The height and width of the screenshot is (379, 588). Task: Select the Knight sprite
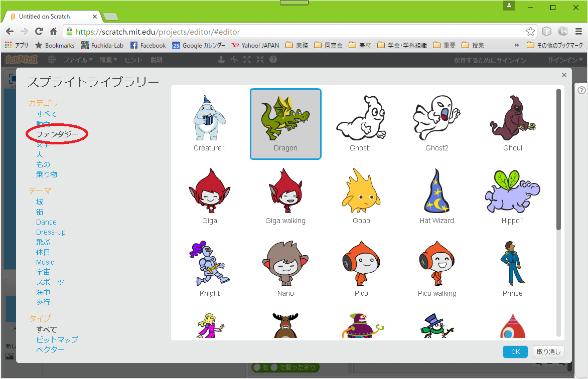coord(210,264)
